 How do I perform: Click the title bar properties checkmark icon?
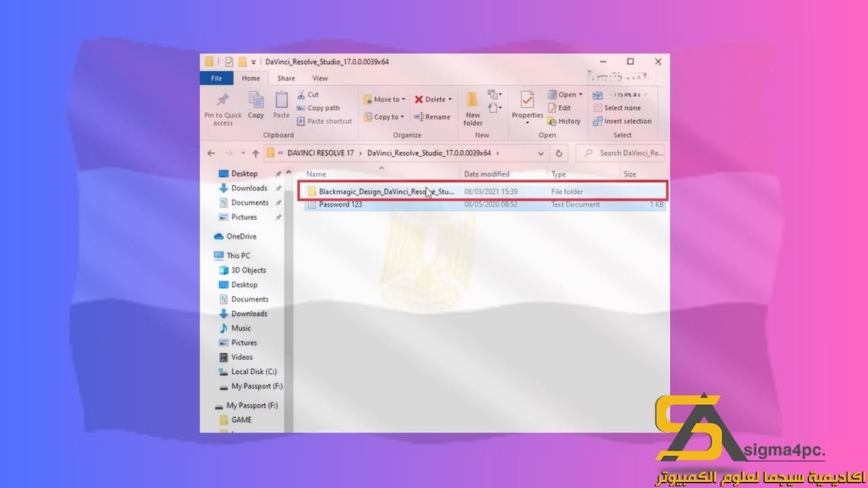[x=229, y=62]
